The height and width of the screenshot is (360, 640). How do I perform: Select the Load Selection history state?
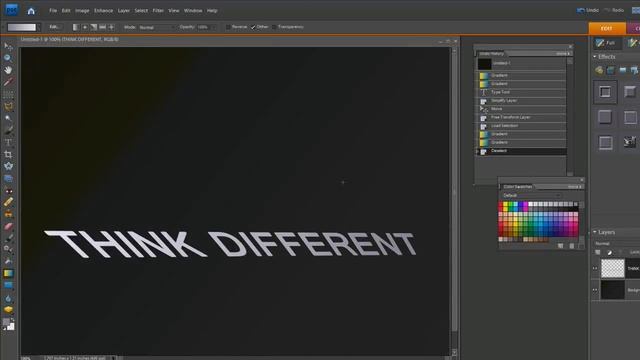pos(522,126)
